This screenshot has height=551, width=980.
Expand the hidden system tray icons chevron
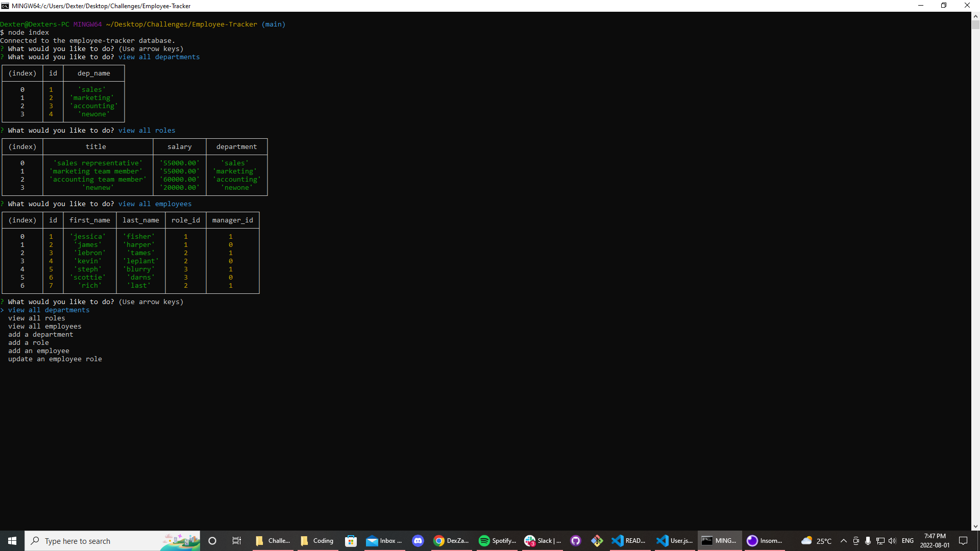(844, 541)
